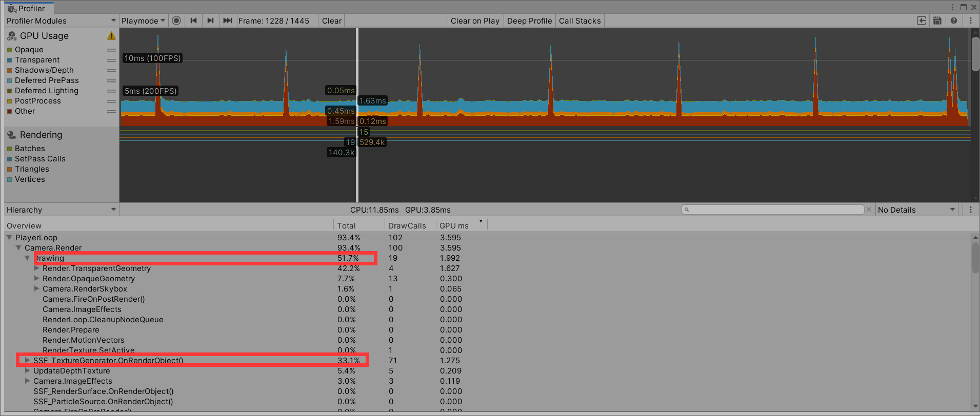Click reorder handle for Other
The width and height of the screenshot is (980, 416).
click(x=111, y=111)
